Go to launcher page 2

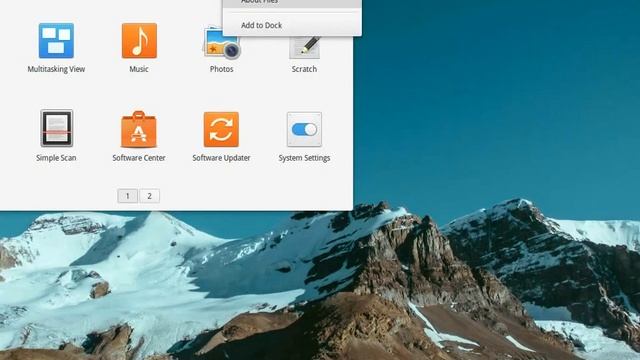tap(149, 196)
